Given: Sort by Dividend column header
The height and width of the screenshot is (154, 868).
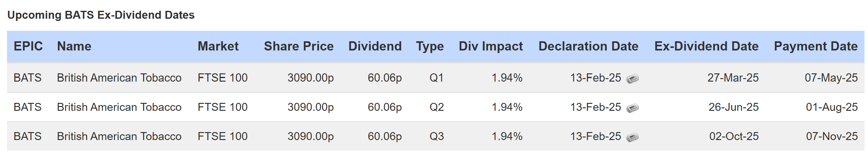Looking at the screenshot, I should point(375,46).
